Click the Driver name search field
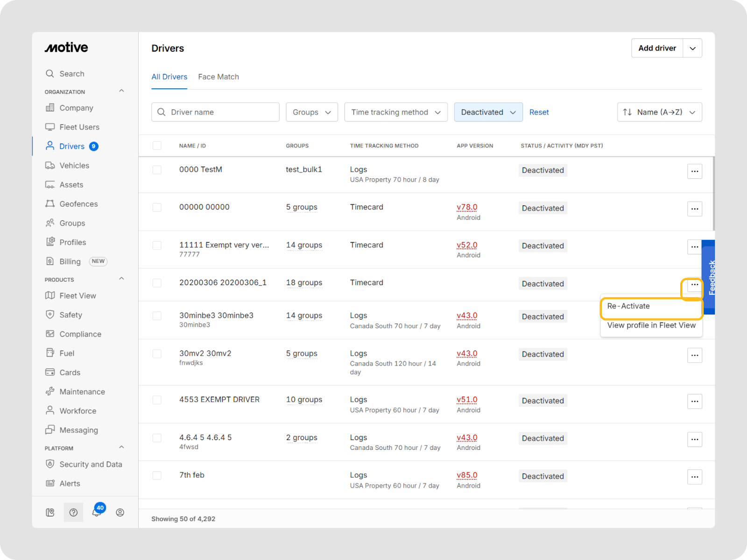The height and width of the screenshot is (560, 747). pyautogui.click(x=220, y=112)
